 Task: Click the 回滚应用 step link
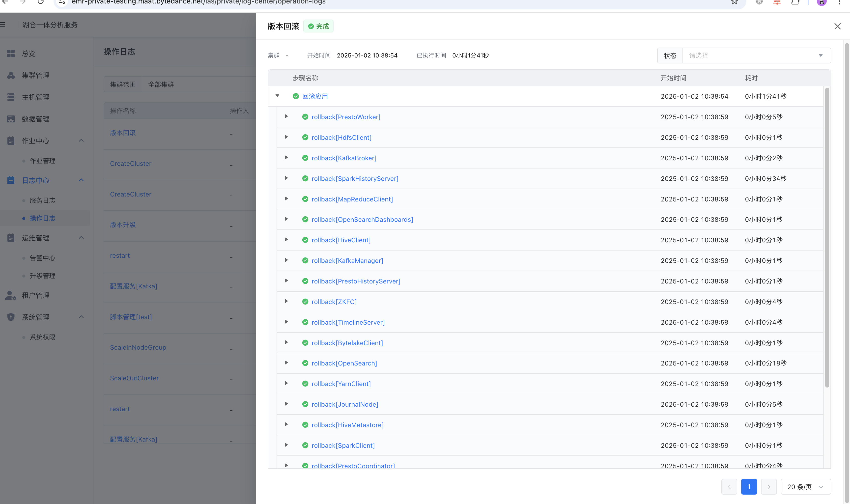click(315, 96)
